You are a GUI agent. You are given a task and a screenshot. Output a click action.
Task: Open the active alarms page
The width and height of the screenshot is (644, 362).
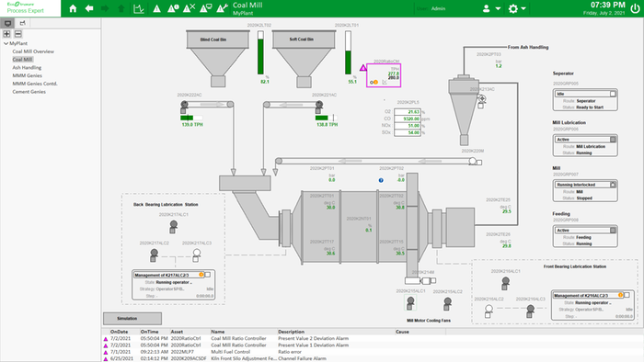coord(157,8)
